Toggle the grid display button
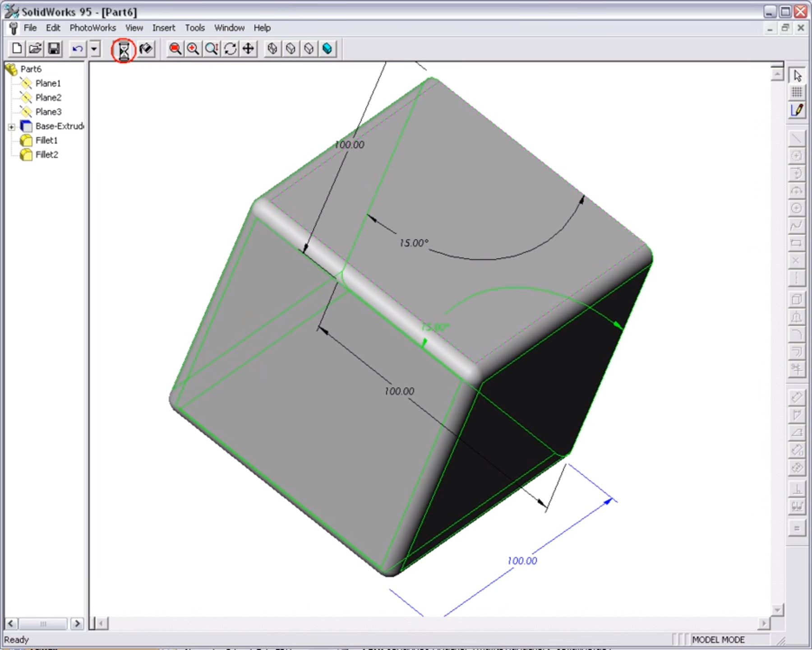Screen dimensions: 812x650 (x=797, y=93)
